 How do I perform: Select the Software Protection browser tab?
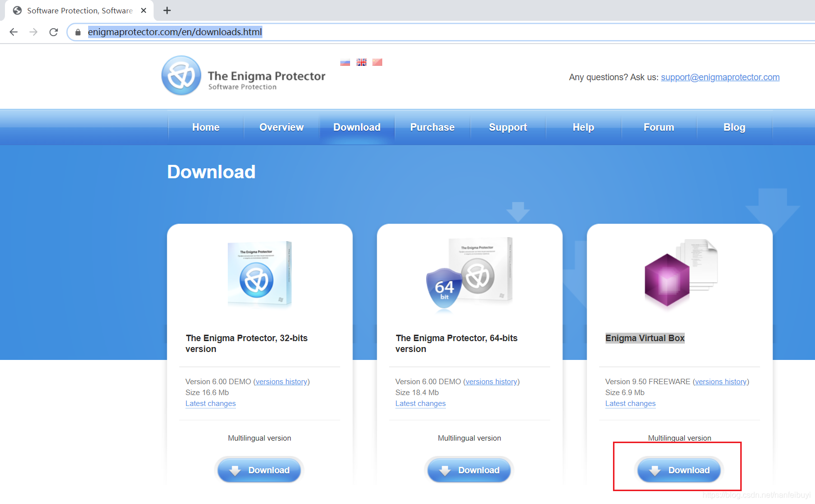click(x=79, y=10)
